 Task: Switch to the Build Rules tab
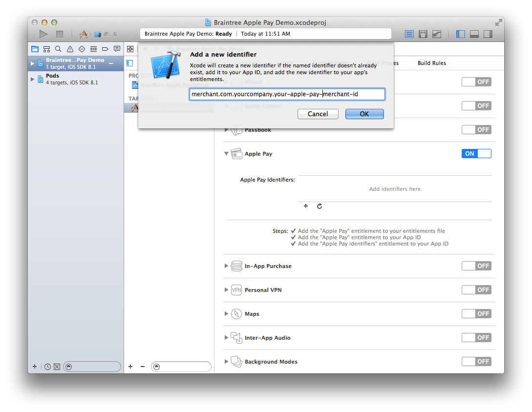coord(431,63)
